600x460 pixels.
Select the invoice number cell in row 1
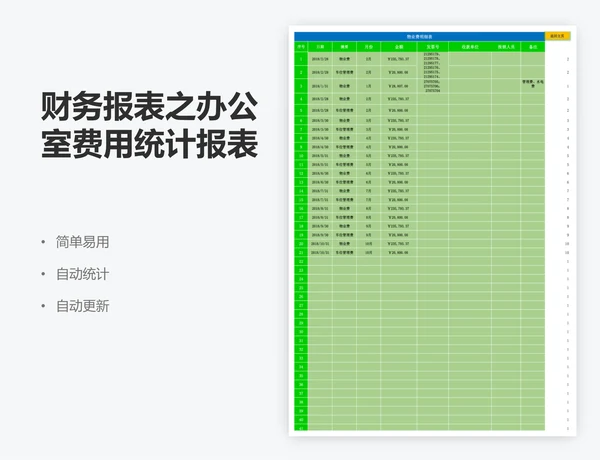click(433, 59)
